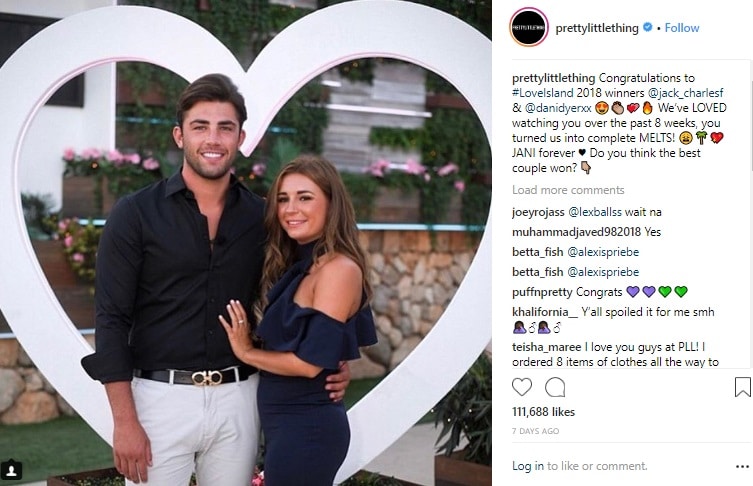Open khalifornia__ commenter profile
Viewport: 753px width, 486px height.
pyautogui.click(x=545, y=312)
